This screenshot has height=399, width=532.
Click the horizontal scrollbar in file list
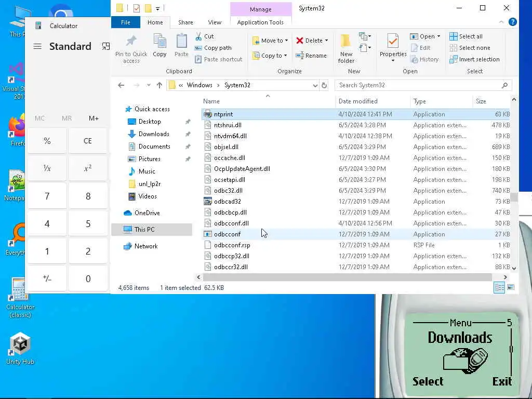[x=347, y=277]
